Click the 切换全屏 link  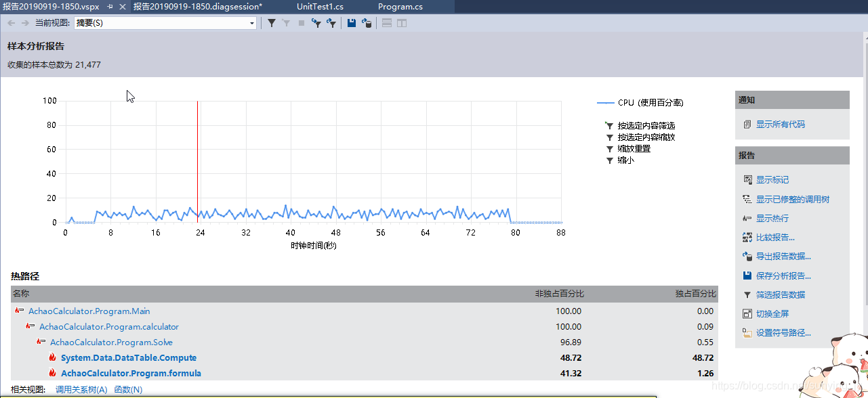click(x=772, y=314)
